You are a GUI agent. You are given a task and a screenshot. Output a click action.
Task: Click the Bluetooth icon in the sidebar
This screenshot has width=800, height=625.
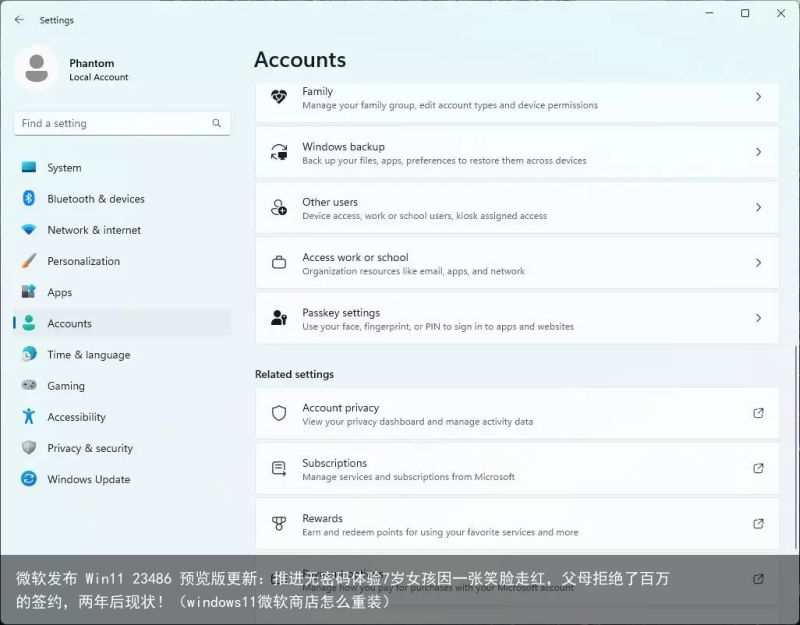29,198
